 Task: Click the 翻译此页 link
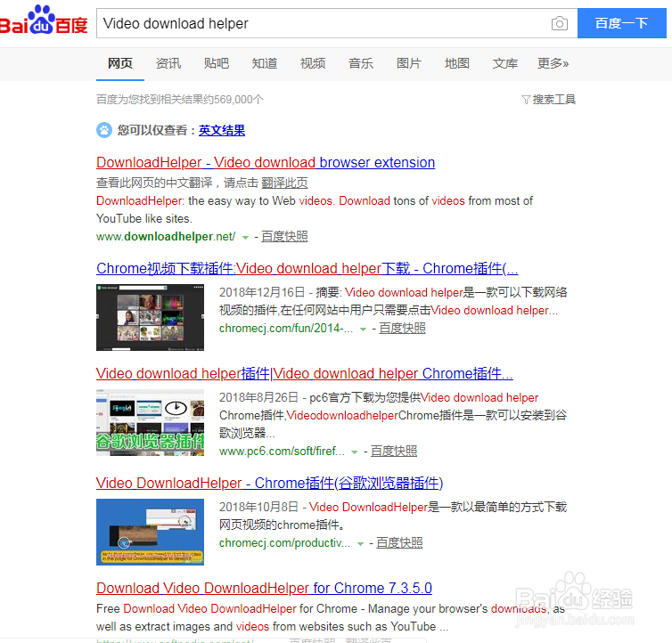[x=284, y=183]
